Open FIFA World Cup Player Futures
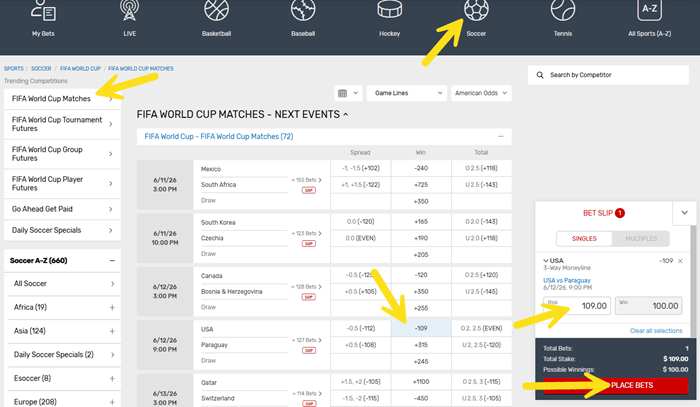This screenshot has width=700, height=407. [62, 183]
